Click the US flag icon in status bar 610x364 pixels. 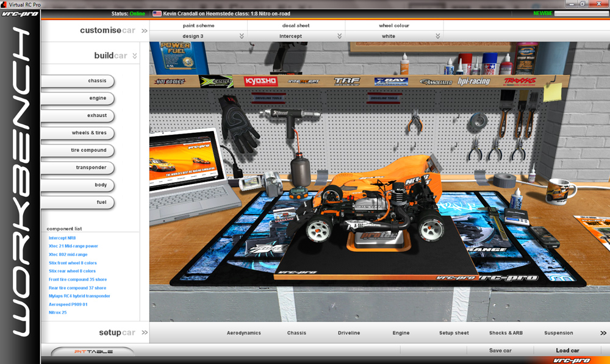(157, 13)
